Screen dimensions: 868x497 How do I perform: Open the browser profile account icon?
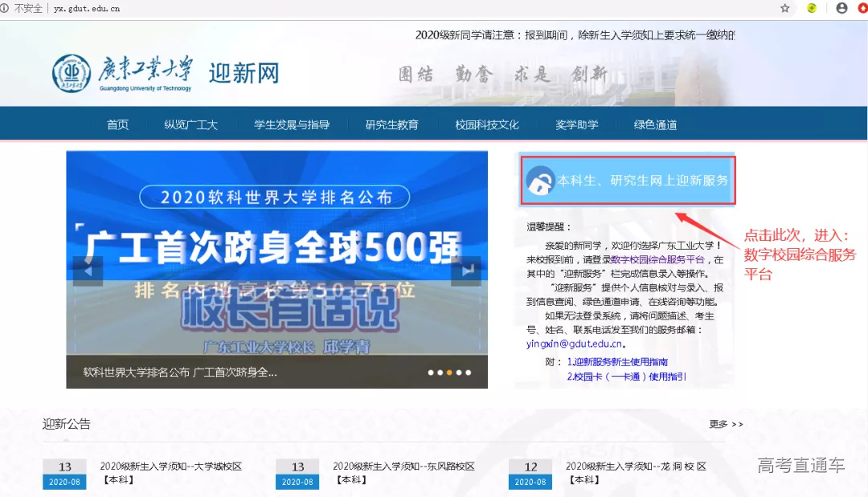pyautogui.click(x=842, y=8)
